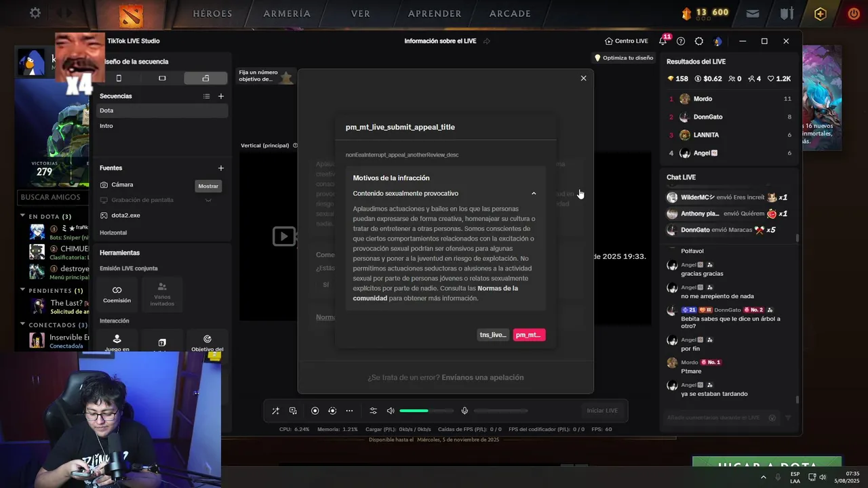Viewport: 868px width, 488px height.
Task: Open TikTok LIVE Studio settings gear
Action: (699, 41)
